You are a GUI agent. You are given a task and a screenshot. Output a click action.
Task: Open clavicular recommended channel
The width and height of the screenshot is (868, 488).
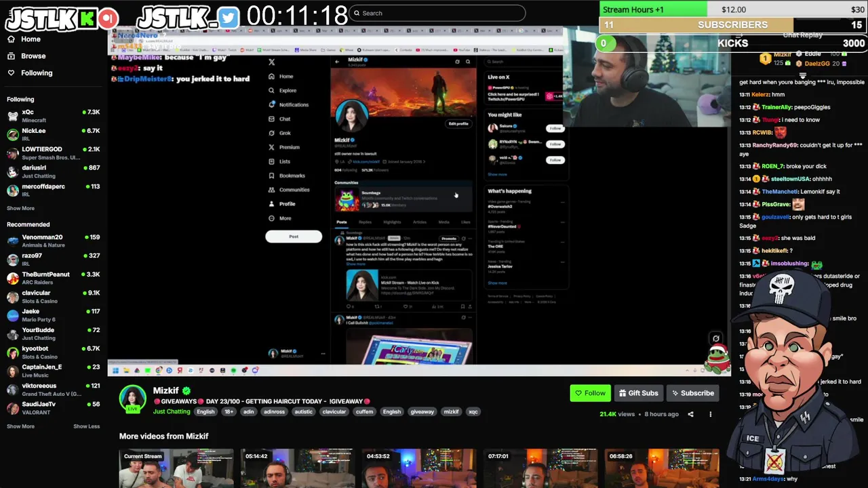53,297
